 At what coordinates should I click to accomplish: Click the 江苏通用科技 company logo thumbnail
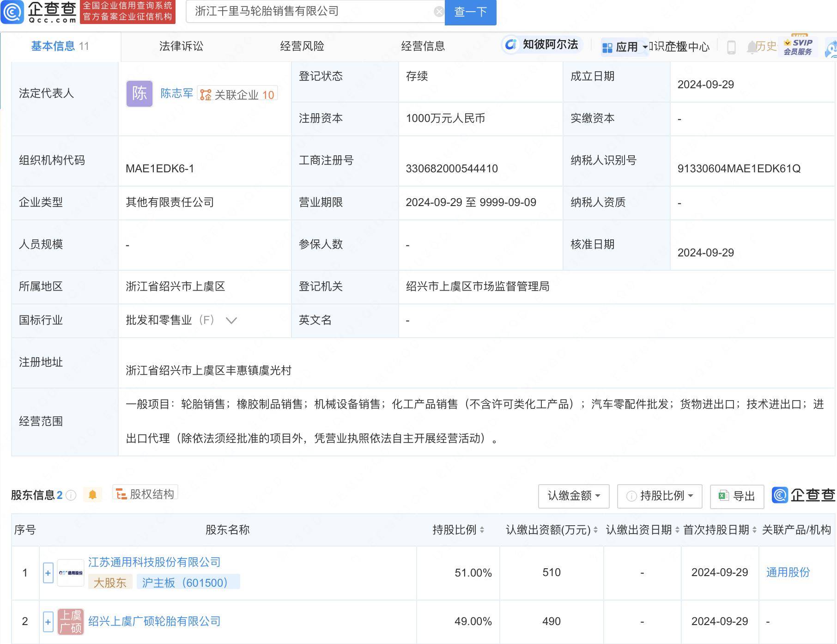(x=71, y=573)
